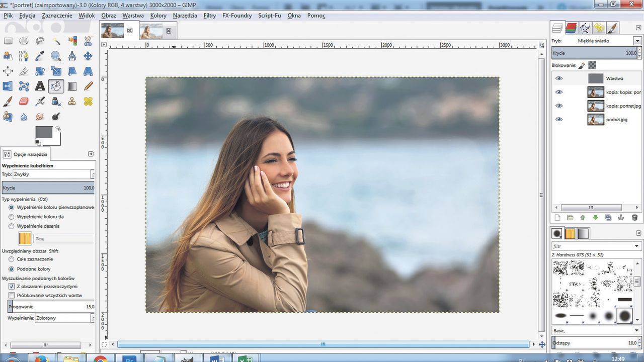Open tool options Tryb Zwykły dropdown
Viewport: 644px width, 362px height.
click(x=54, y=174)
